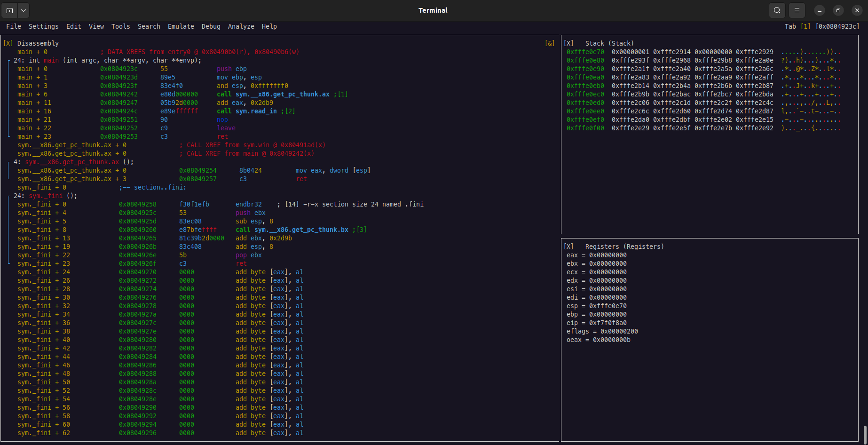Click address 0x0804923d in main
This screenshot has height=445, width=868.
click(119, 77)
